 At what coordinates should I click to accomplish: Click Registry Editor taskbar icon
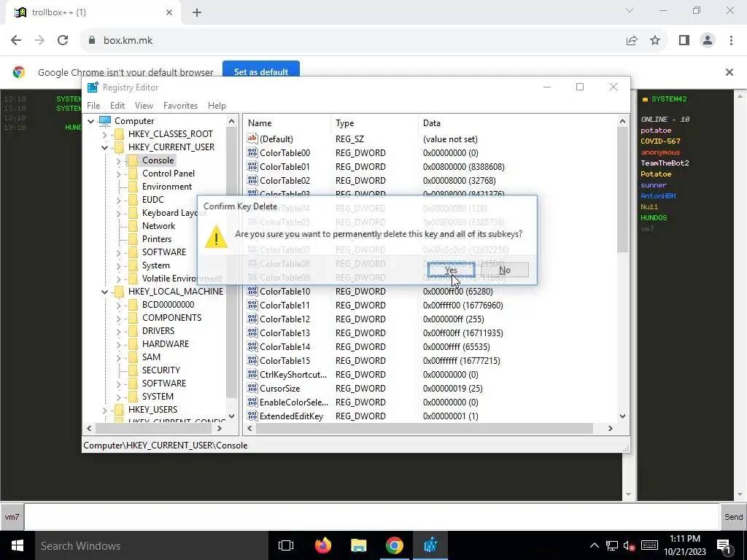pyautogui.click(x=430, y=545)
